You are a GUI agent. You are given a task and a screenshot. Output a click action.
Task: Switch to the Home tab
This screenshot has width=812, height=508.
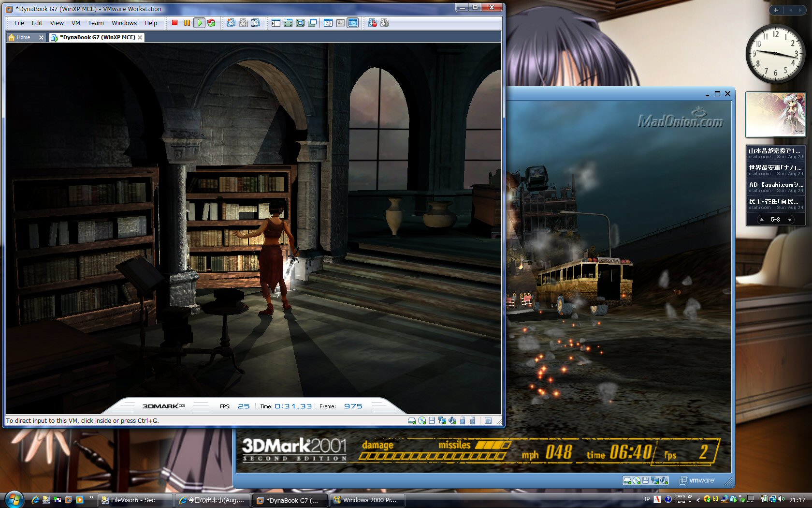pos(23,37)
